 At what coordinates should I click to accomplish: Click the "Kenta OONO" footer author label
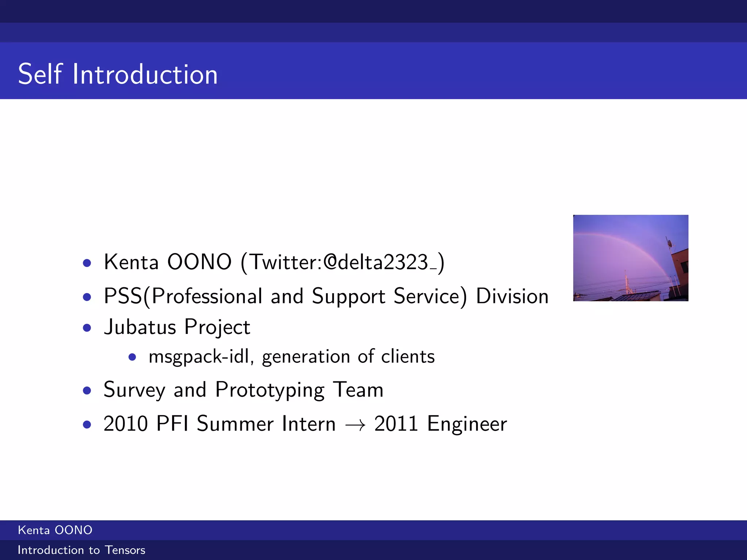(x=55, y=530)
